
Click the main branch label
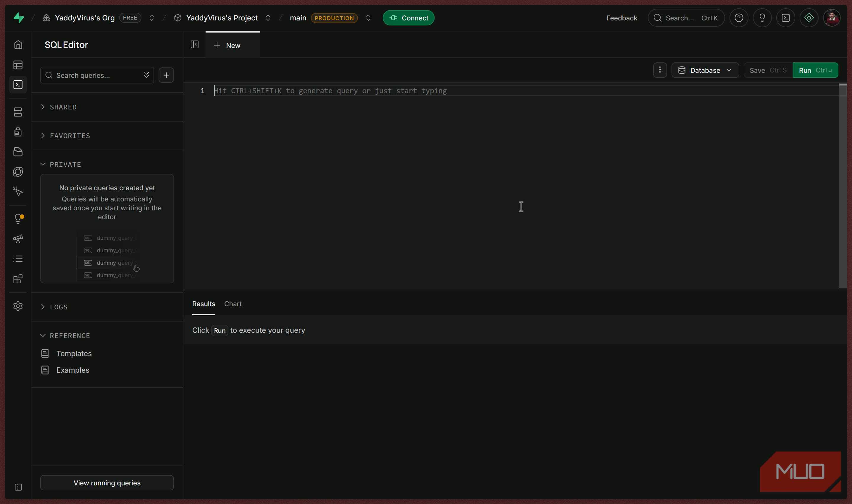298,18
